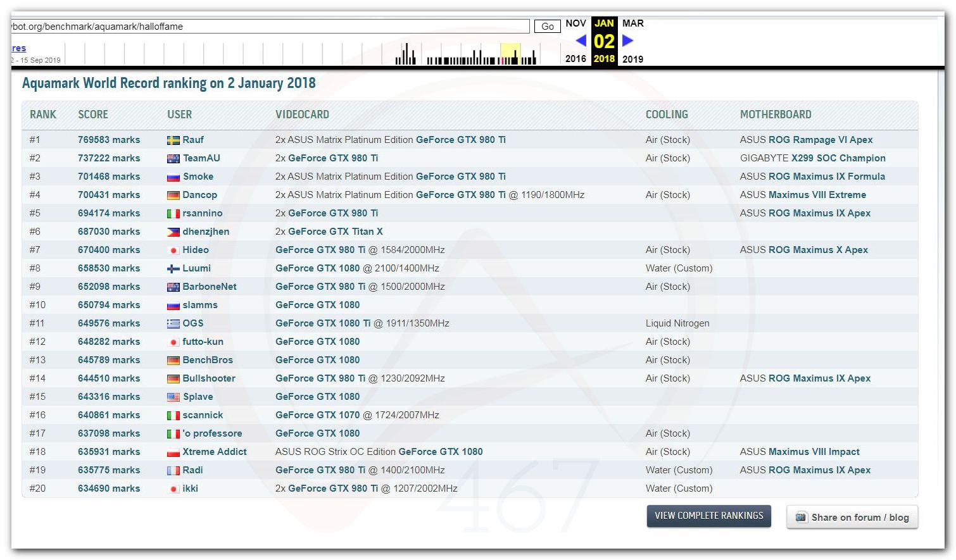Click the COOLING column header
The image size is (956, 560).
tap(667, 115)
